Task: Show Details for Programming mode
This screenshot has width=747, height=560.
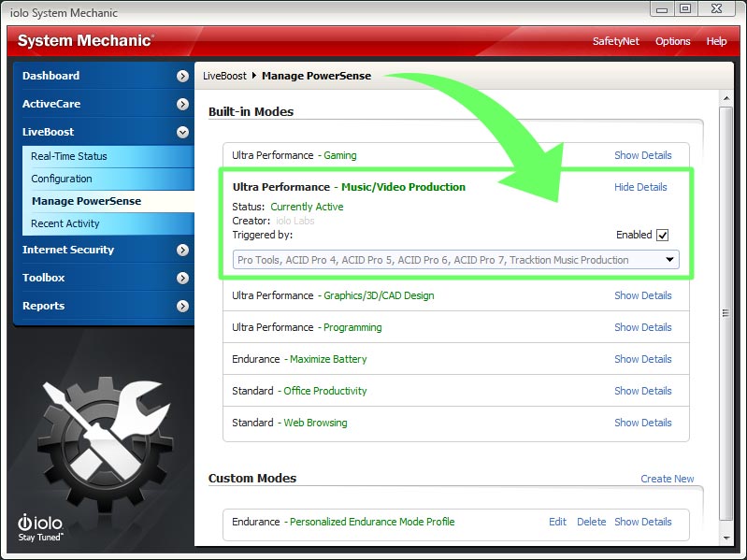Action: tap(642, 327)
